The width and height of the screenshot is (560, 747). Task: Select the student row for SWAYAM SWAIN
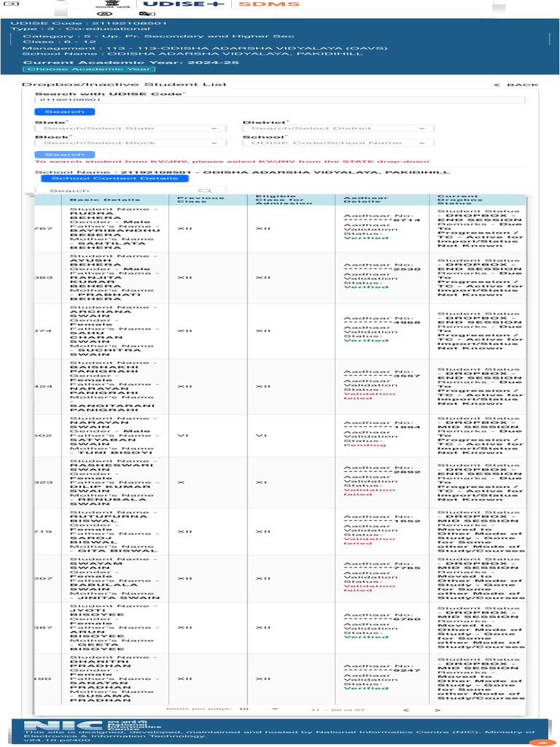pos(280,578)
